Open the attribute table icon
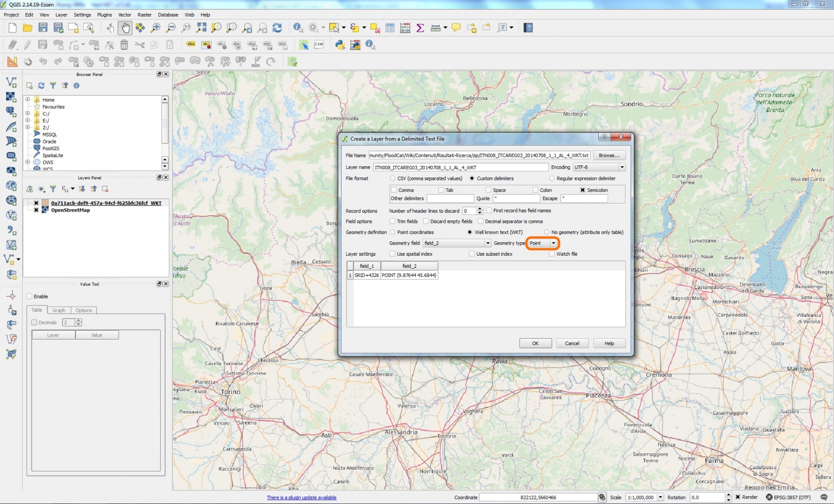The height and width of the screenshot is (504, 834). tap(390, 28)
